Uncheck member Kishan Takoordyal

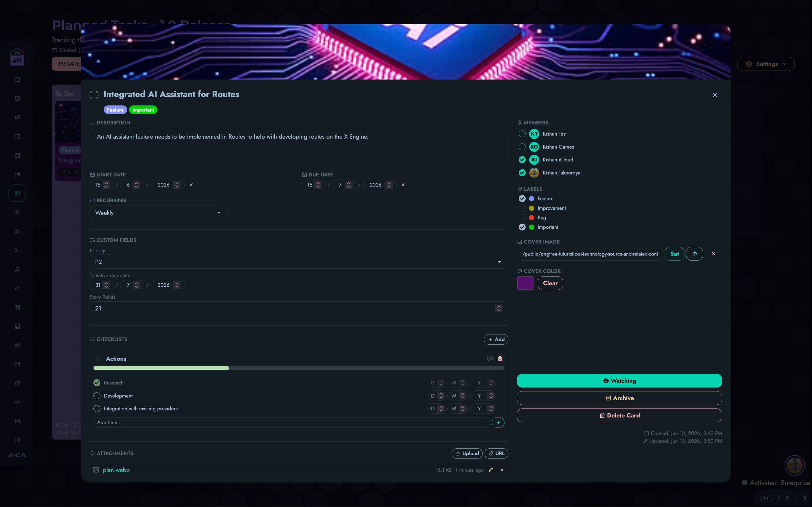click(x=522, y=173)
